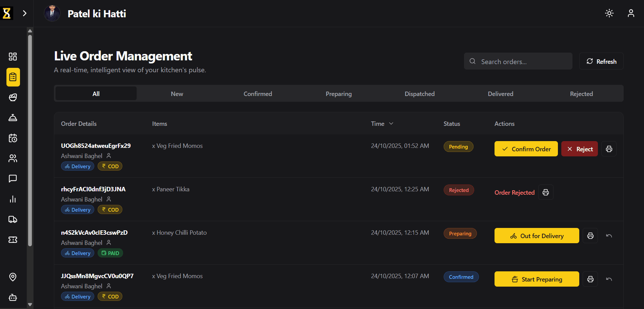644x309 pixels.
Task: Open the user account profile icon
Action: 631,13
